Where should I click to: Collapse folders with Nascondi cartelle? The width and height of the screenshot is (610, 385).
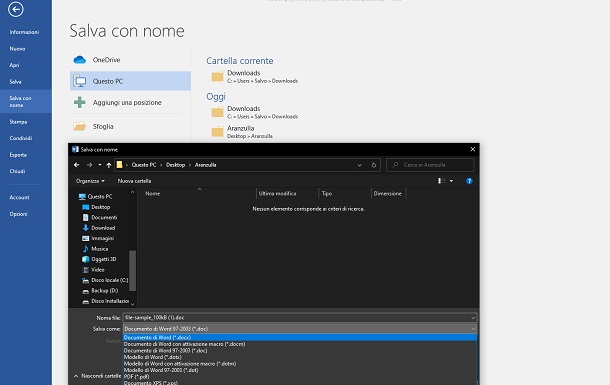tap(97, 376)
